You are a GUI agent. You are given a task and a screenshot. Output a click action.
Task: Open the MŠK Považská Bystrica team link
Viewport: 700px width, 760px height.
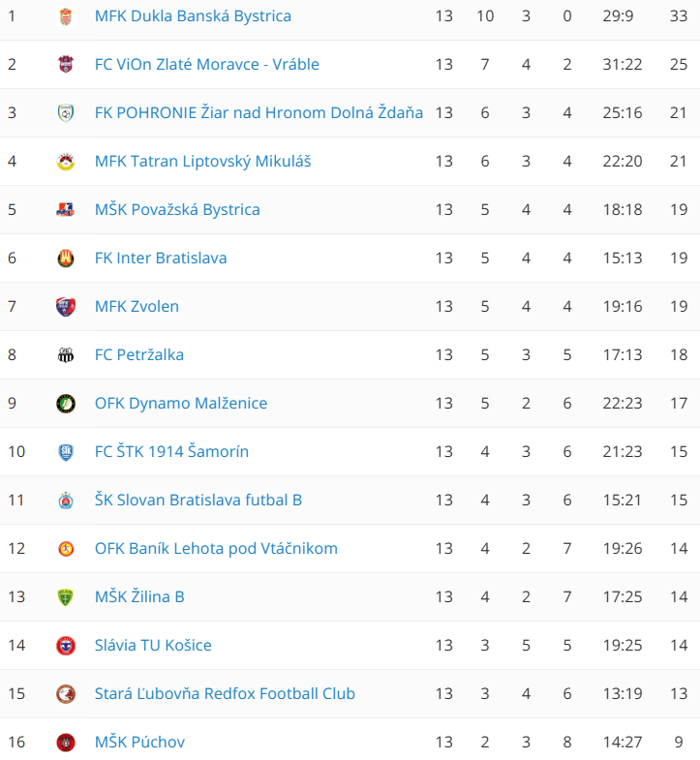click(177, 209)
